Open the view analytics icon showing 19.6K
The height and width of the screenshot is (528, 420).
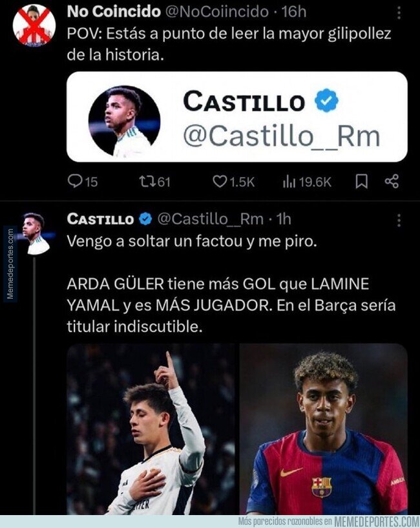point(288,182)
